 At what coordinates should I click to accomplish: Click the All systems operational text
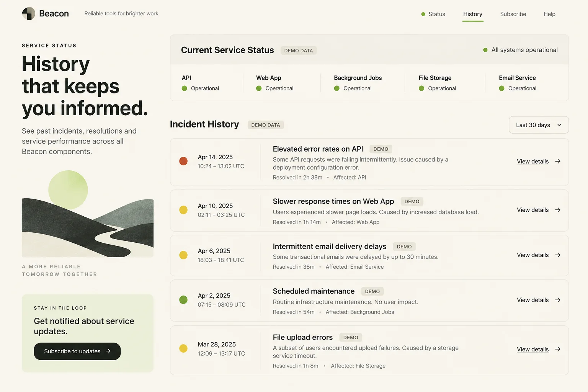coord(524,50)
